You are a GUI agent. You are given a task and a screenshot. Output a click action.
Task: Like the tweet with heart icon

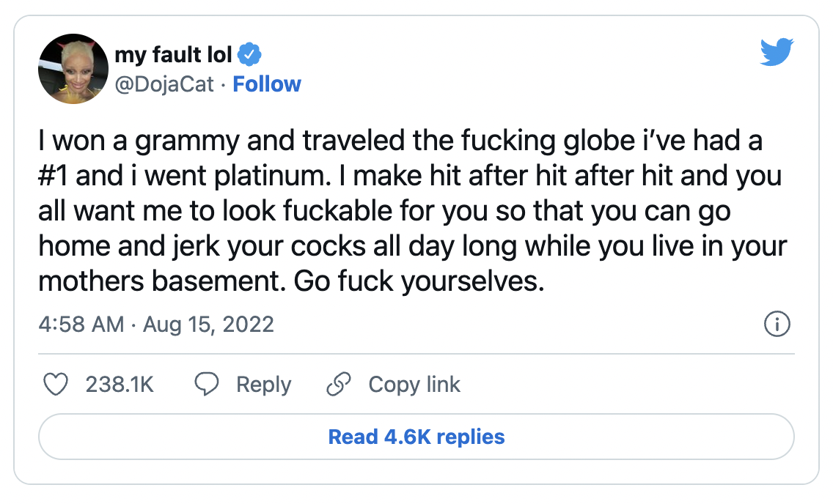pos(55,385)
